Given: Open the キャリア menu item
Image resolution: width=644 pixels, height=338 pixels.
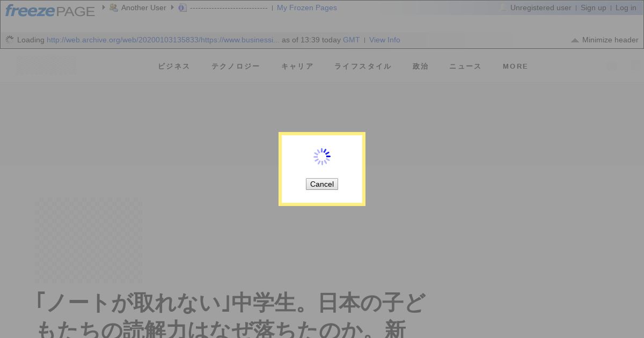Looking at the screenshot, I should [297, 67].
